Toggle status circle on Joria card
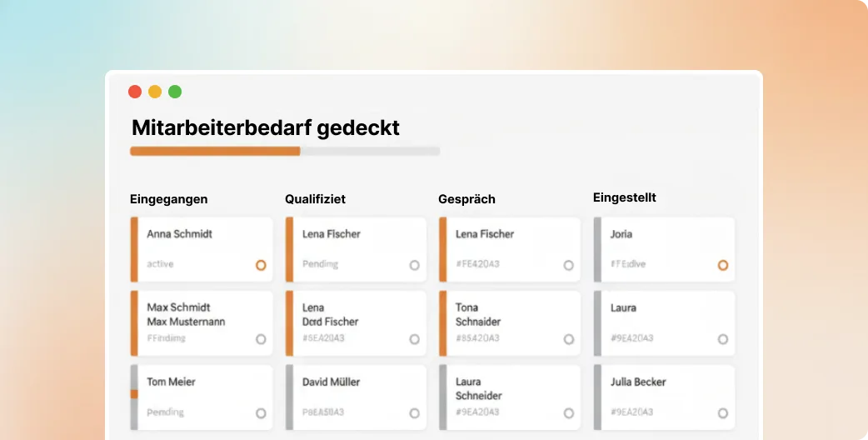 click(723, 265)
